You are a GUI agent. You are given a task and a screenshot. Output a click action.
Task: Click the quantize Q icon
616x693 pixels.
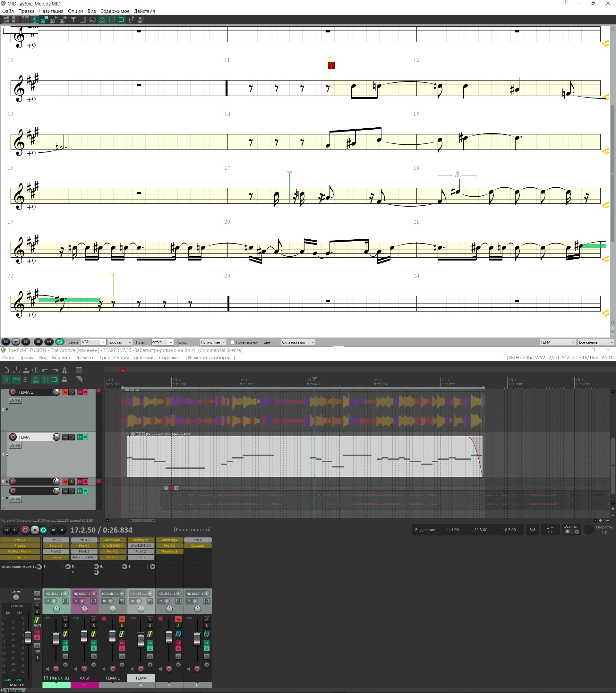point(92,20)
